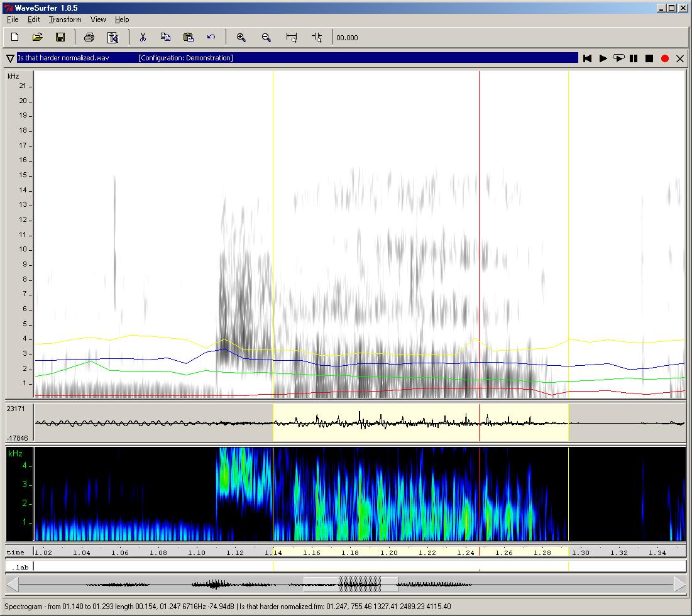692x616 pixels.
Task: Open the View menu
Action: 98,19
